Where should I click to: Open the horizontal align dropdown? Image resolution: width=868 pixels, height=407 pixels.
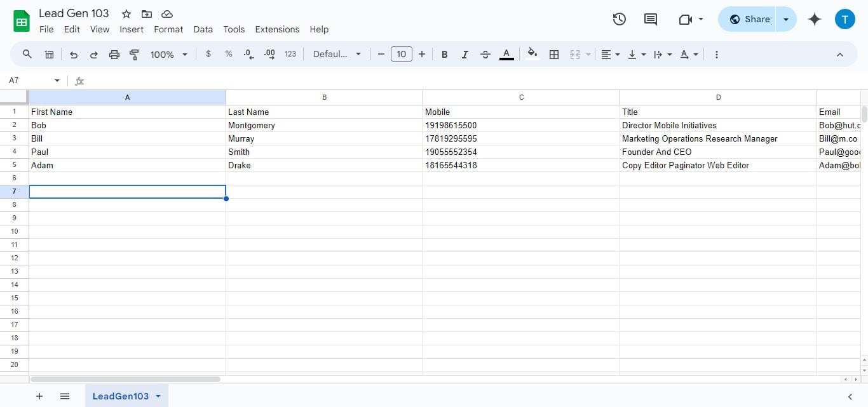[610, 55]
